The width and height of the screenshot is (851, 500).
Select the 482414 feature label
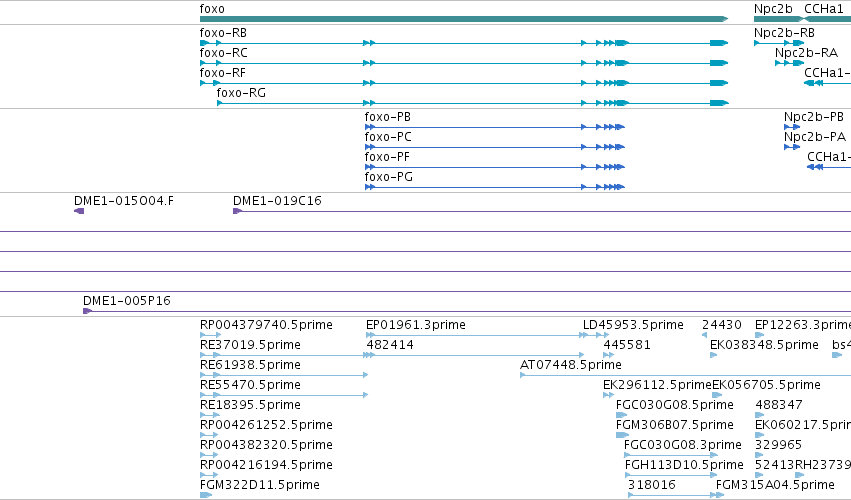pos(390,345)
